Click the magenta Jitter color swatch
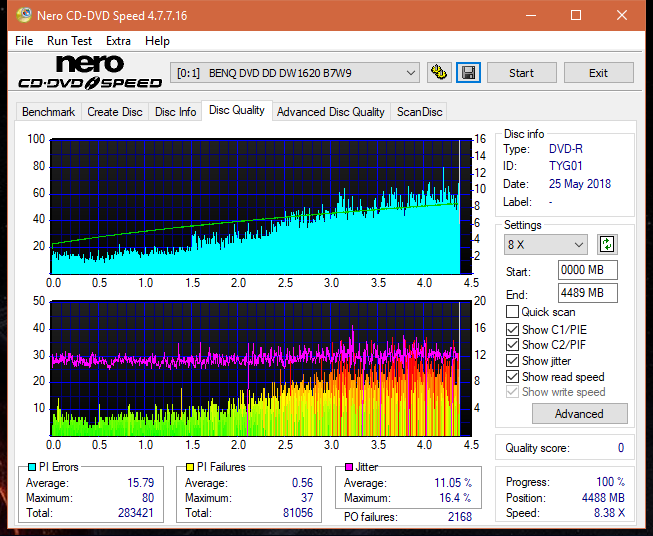 pyautogui.click(x=349, y=467)
